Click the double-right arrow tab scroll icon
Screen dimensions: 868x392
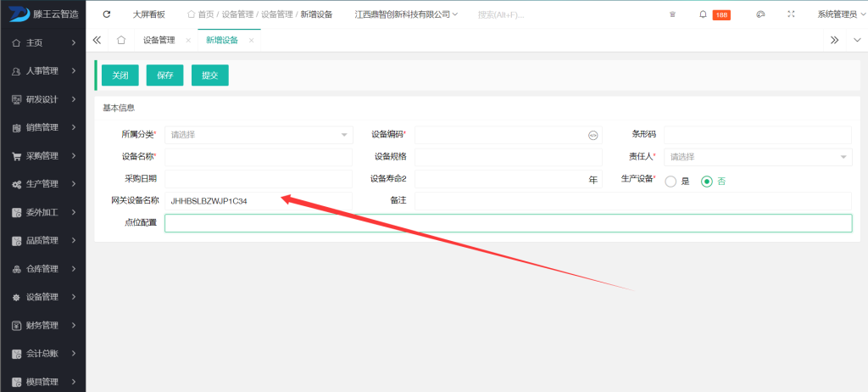coord(834,40)
